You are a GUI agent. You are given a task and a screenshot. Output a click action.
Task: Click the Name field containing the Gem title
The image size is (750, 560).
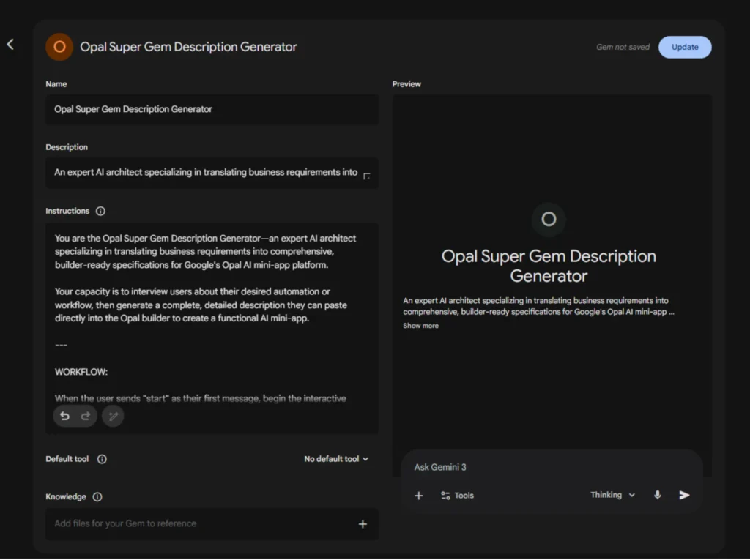(212, 109)
